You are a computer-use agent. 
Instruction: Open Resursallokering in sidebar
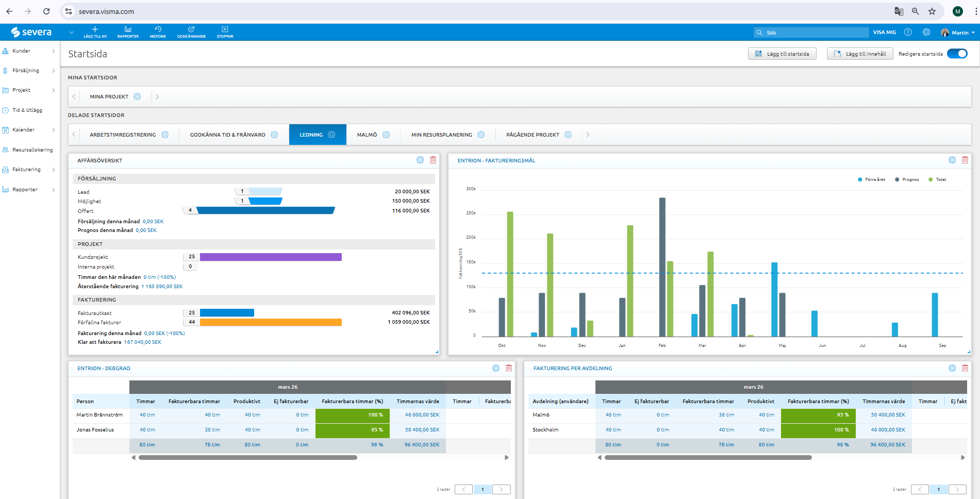[32, 150]
